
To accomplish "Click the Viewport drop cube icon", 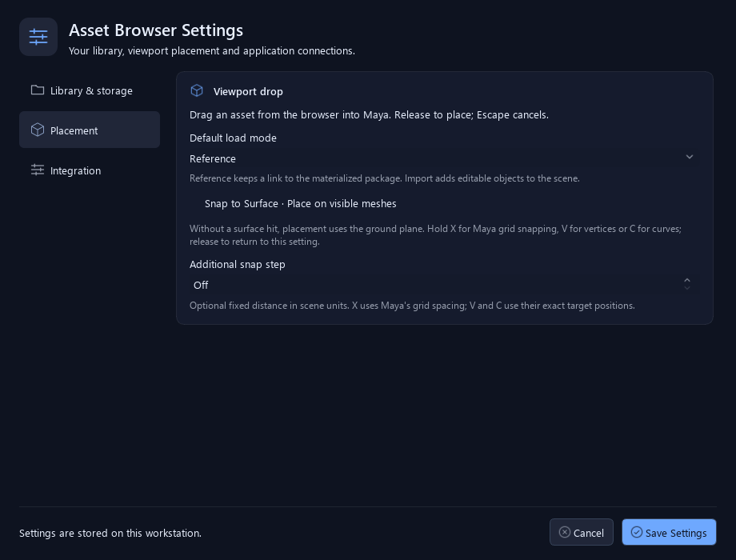I will pyautogui.click(x=197, y=90).
